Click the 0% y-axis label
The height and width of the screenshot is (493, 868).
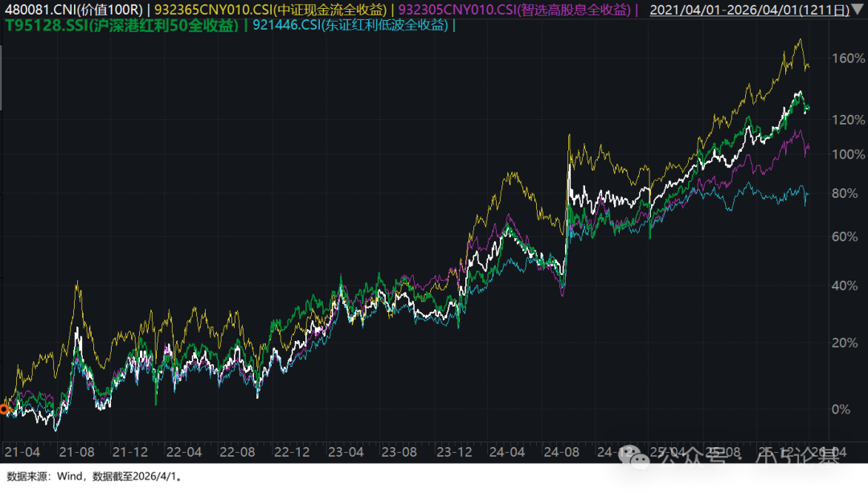pos(841,409)
